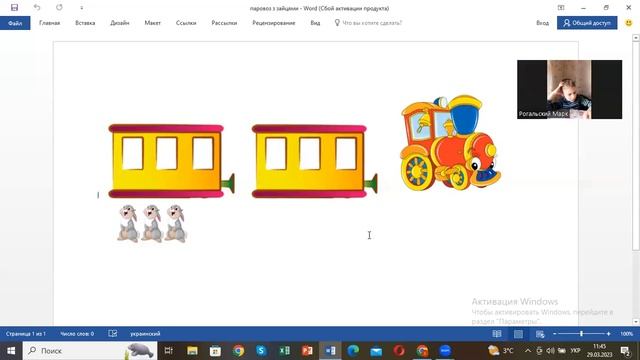This screenshot has height=360, width=640.
Task: Switch to the Вид tab
Action: coord(315,23)
